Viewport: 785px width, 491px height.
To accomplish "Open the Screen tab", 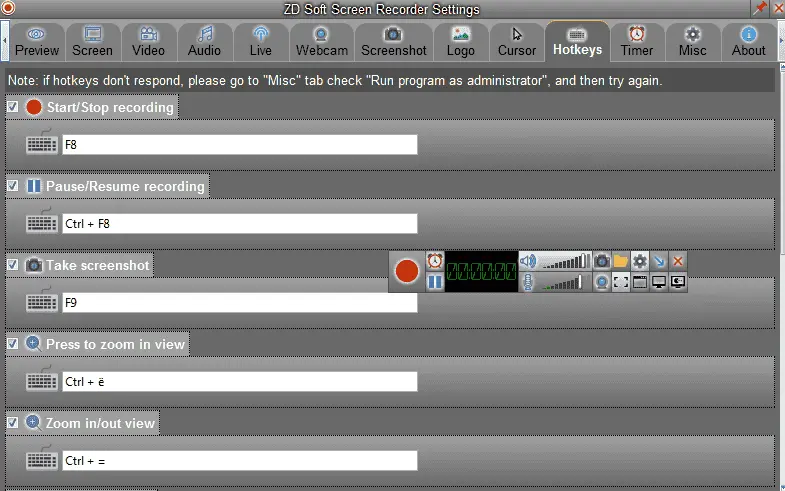I will pos(93,42).
